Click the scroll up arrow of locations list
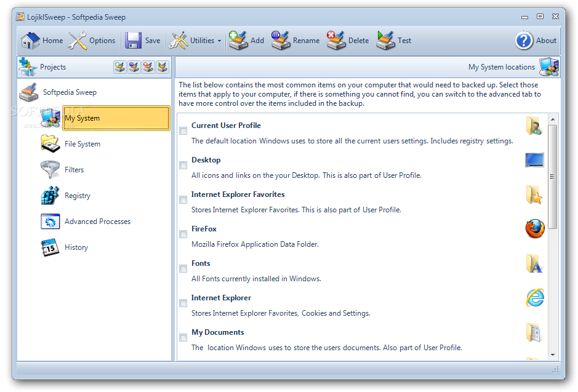This screenshot has height=392, width=578. tap(553, 119)
